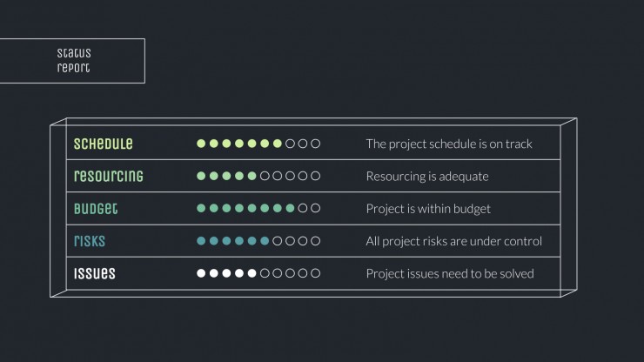Select the last empty dot in Budget row
This screenshot has height=362, width=644.
(x=315, y=208)
